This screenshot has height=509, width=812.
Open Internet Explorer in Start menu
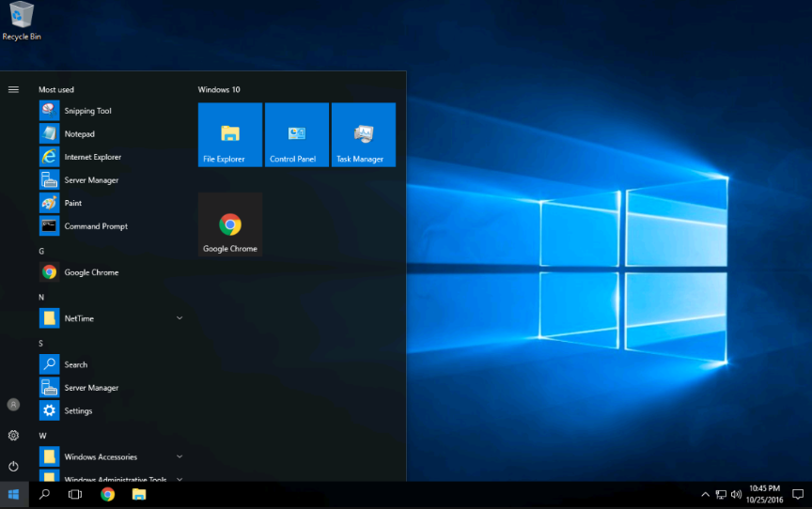[x=111, y=157]
